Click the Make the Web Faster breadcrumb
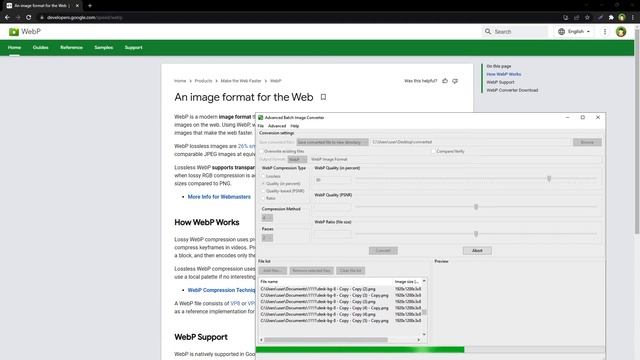The image size is (640, 360). 241,81
